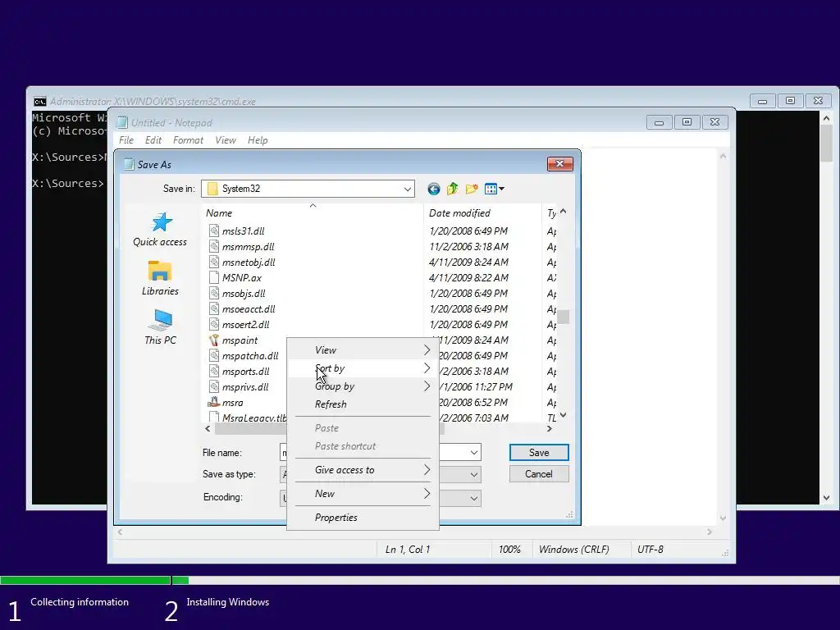Click the file list vertical scrollbar thumb

click(x=563, y=317)
